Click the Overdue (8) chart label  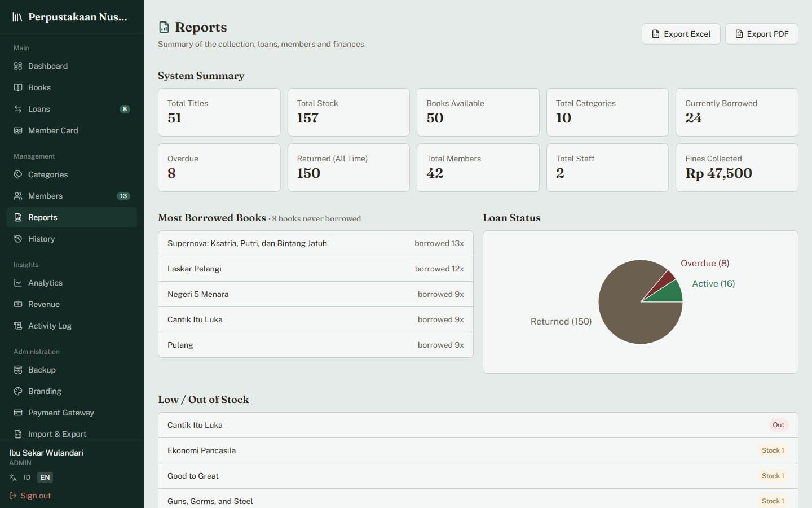tap(705, 263)
